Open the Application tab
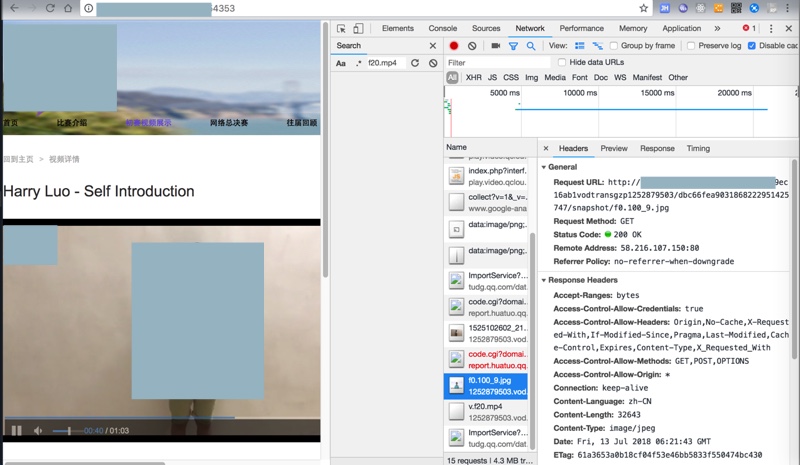This screenshot has width=800, height=465. pos(681,28)
